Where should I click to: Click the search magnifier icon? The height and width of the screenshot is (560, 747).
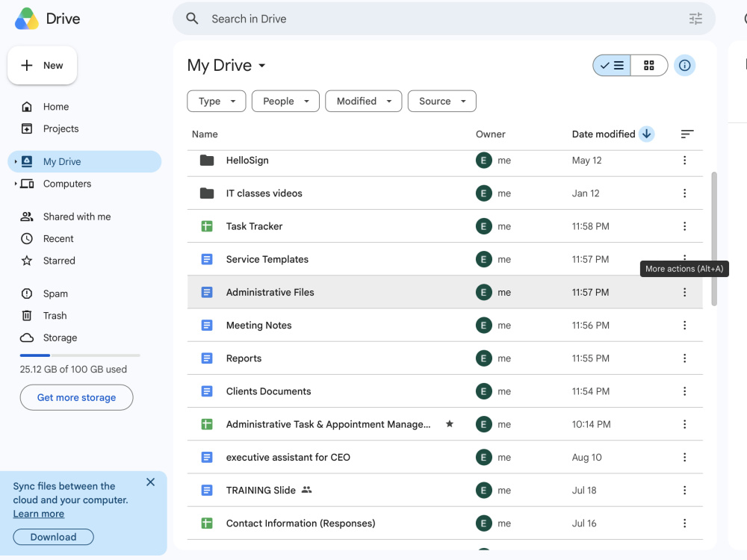[192, 19]
